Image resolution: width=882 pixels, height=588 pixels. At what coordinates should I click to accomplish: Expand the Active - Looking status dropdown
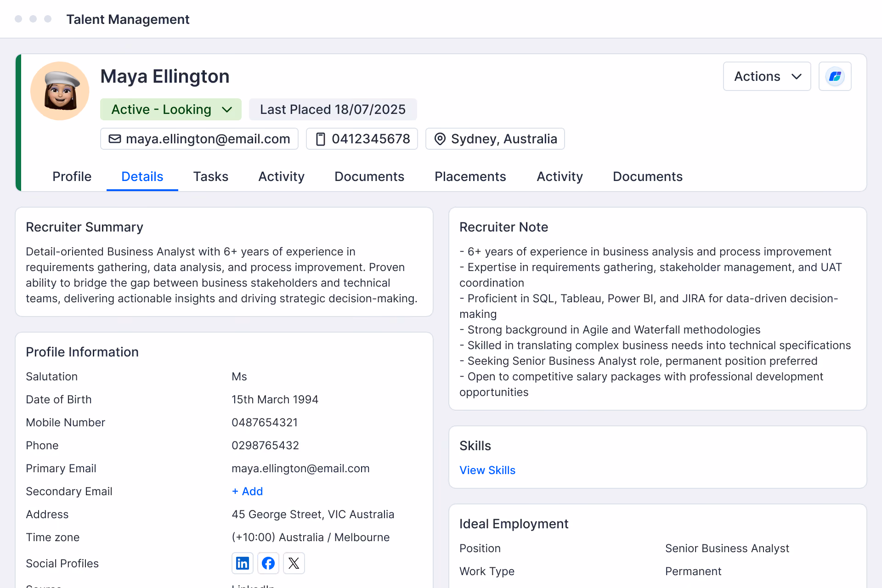click(x=171, y=109)
